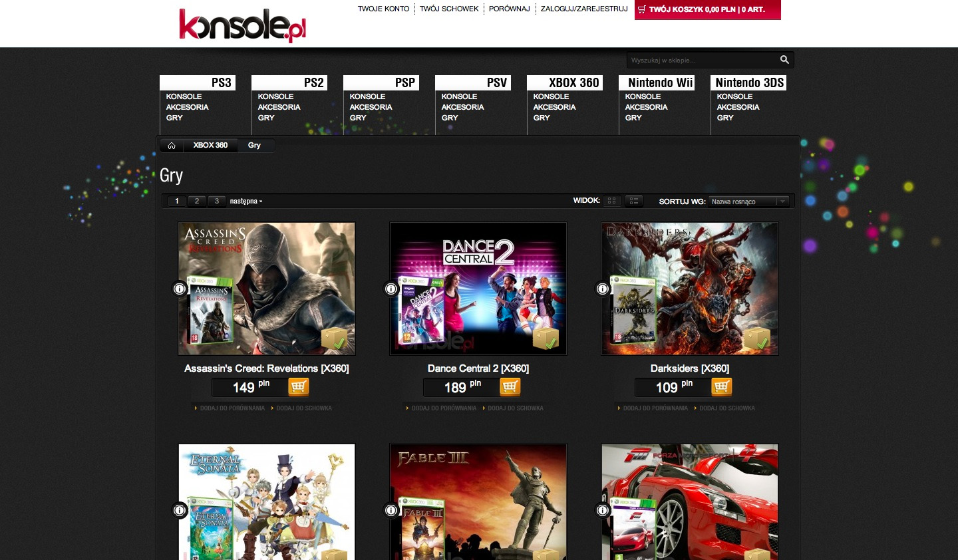Screen dimensions: 958x560
Task: Open info icon for Assassin's Creed: Revelations
Action: coord(180,289)
